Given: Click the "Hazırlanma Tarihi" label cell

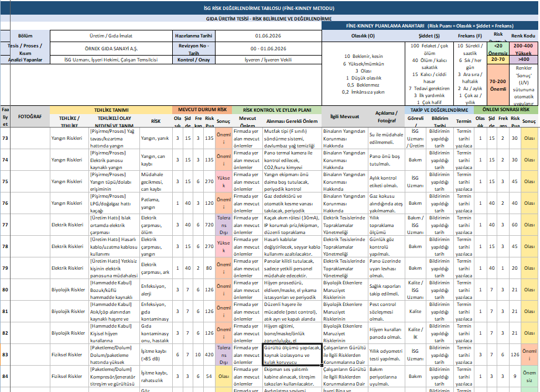Looking at the screenshot, I should 193,36.
